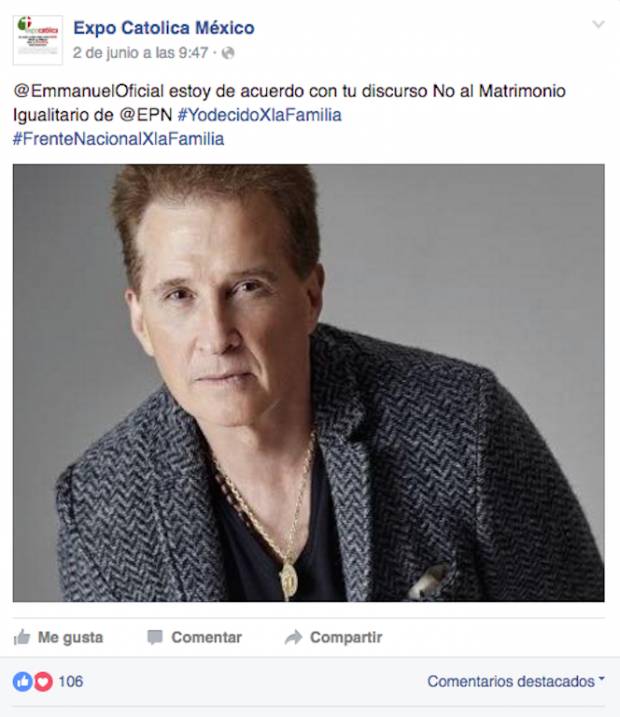Click the Me gusta text label
Screen dimensions: 620x717
click(70, 637)
